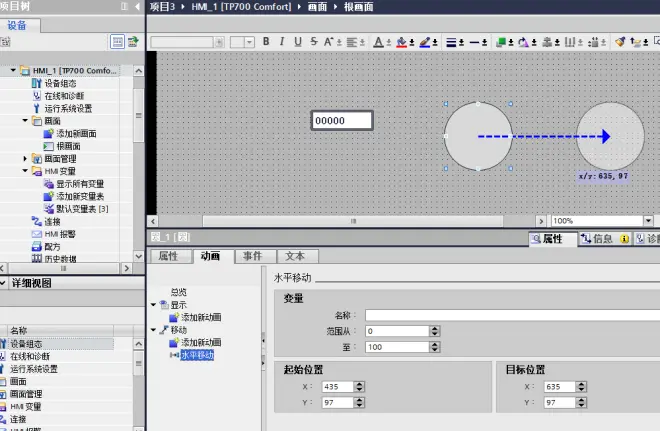Collapse the 详细视图 panel
The image size is (660, 431).
[3, 283]
